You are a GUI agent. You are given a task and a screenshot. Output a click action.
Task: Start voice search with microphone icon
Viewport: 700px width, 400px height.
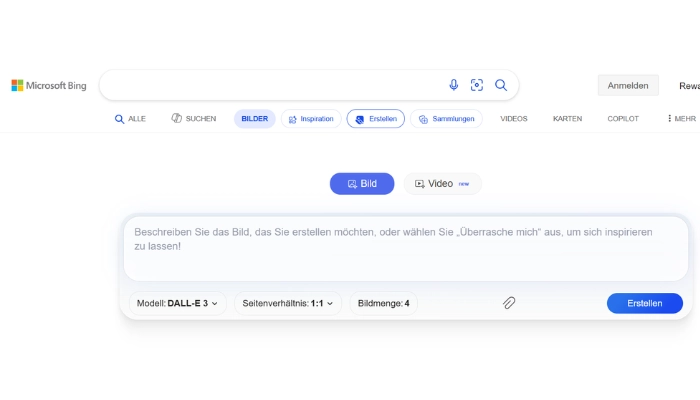tap(454, 85)
